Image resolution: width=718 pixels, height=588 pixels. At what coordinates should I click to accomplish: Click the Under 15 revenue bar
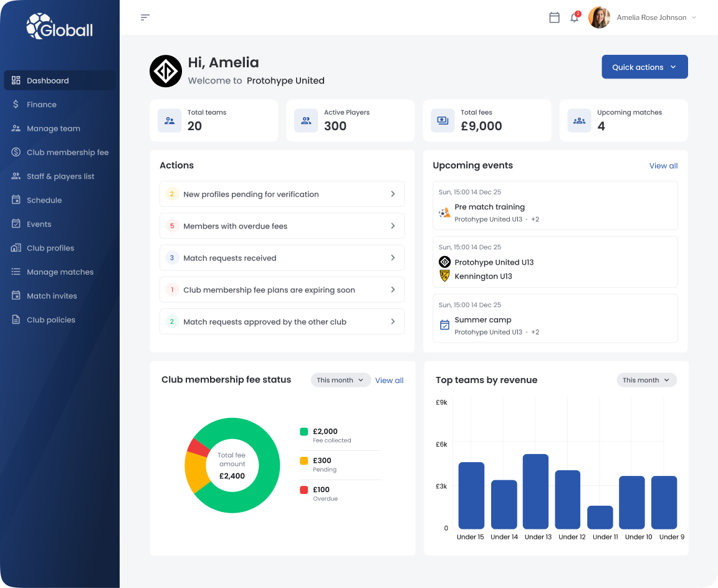pos(471,496)
